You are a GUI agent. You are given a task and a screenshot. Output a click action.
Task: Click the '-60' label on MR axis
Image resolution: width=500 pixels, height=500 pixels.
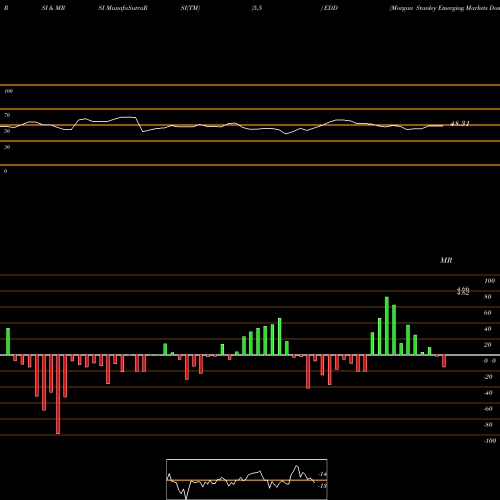tap(488, 409)
